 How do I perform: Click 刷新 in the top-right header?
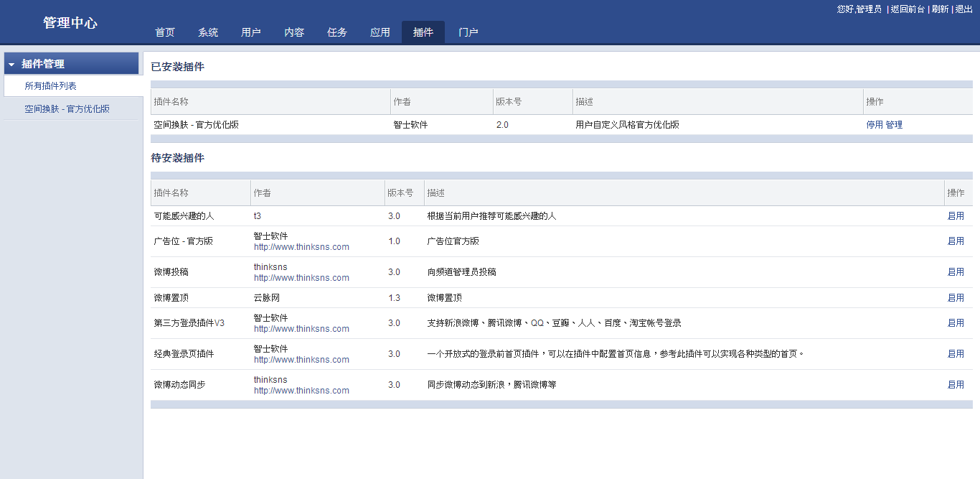click(x=940, y=9)
